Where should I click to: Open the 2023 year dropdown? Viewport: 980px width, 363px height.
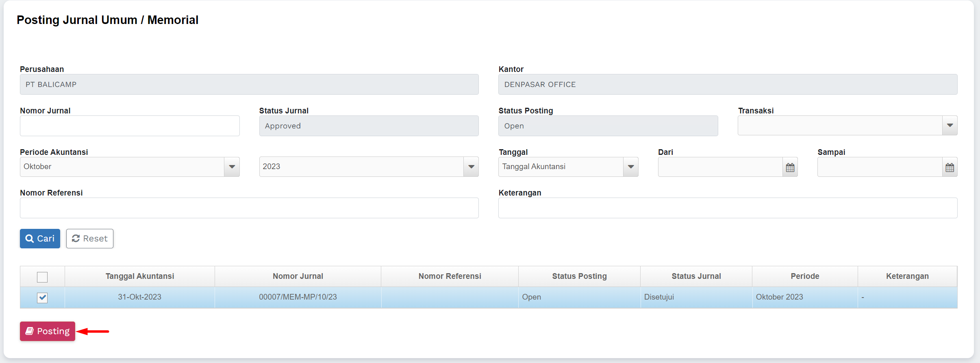click(471, 167)
